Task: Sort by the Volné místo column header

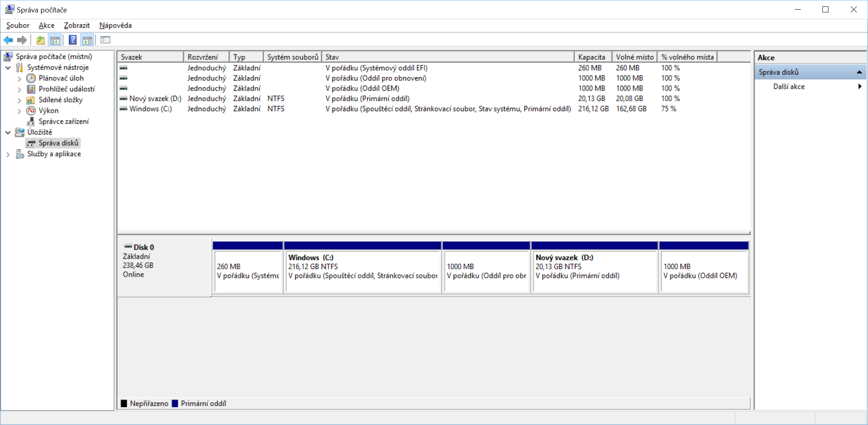Action: (x=635, y=57)
